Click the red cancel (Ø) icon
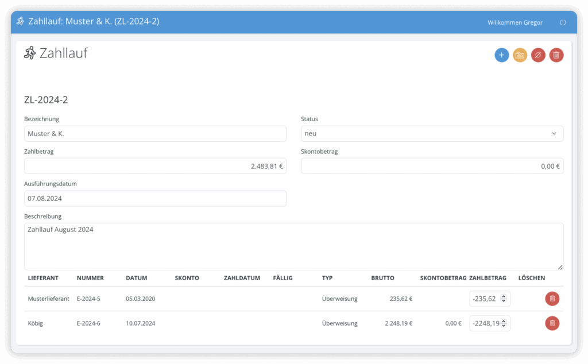The image size is (588, 364). coord(538,55)
